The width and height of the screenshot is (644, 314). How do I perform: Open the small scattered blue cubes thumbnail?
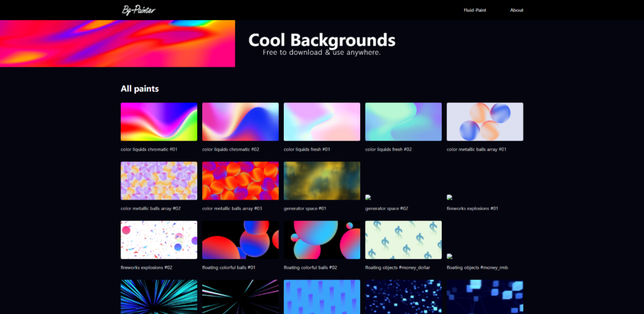click(403, 297)
